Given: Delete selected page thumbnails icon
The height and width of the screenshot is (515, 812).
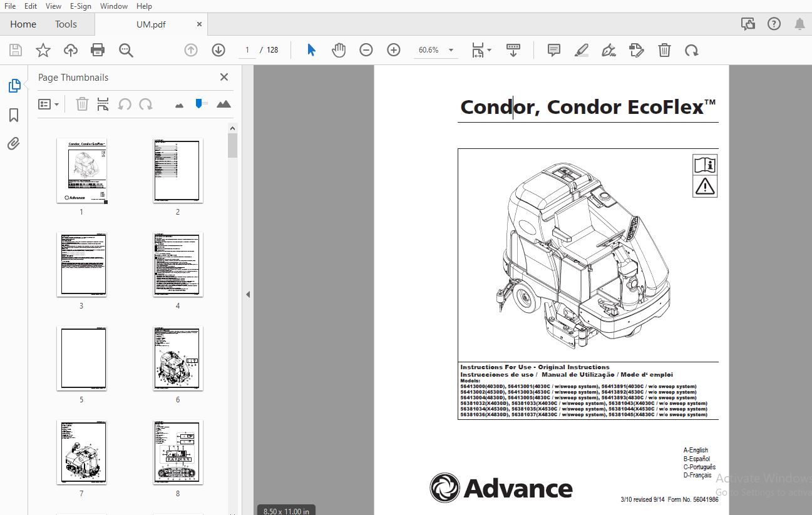Looking at the screenshot, I should tap(82, 104).
